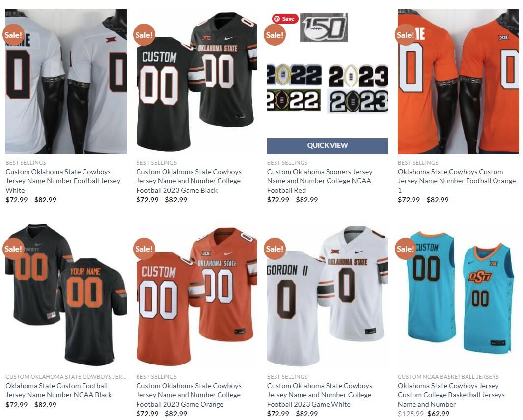Click Sale badge on black 2023 Game jersey
The width and height of the screenshot is (523, 420).
coord(144,35)
